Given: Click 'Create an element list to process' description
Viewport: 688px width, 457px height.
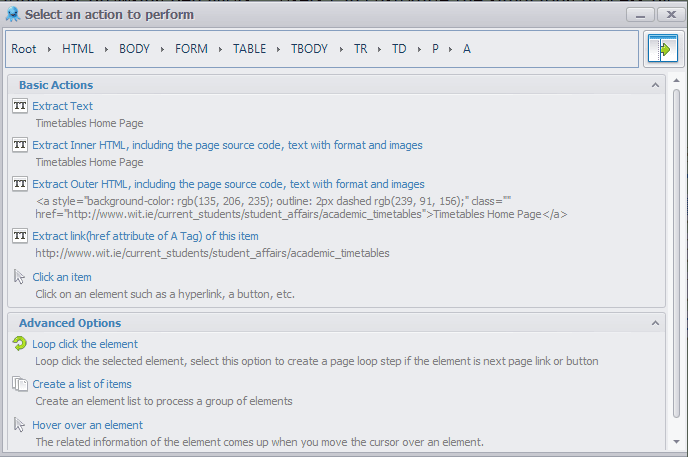Looking at the screenshot, I should (x=164, y=401).
